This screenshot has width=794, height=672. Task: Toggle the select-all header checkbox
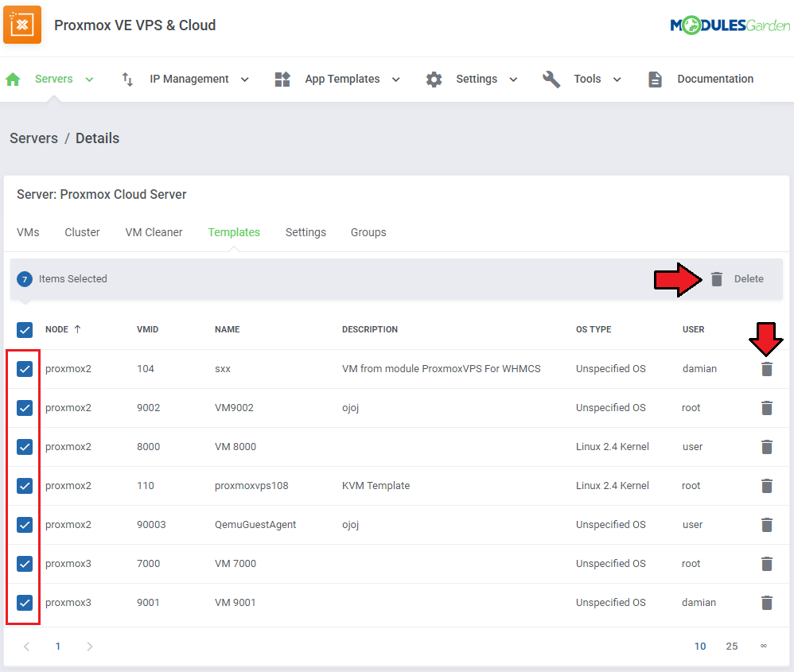coord(25,330)
